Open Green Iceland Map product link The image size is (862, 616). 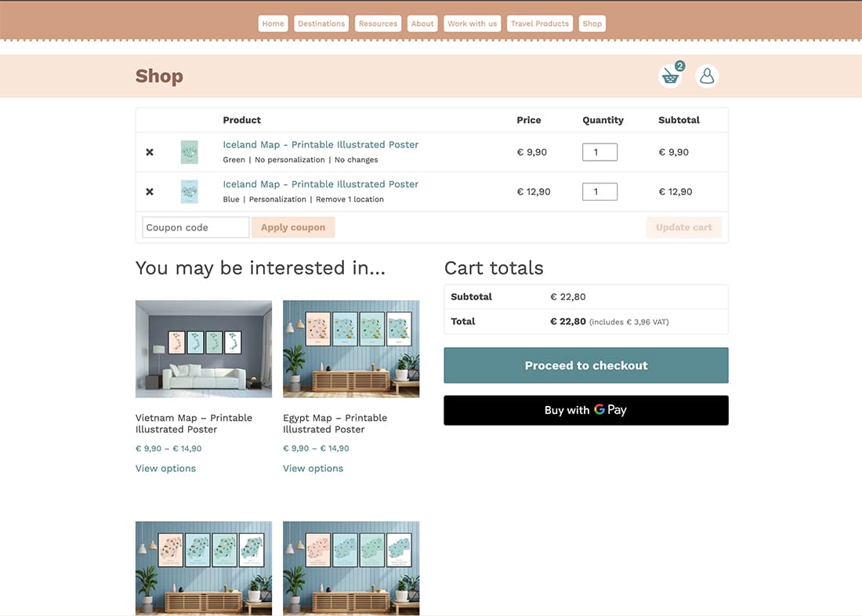pos(321,145)
